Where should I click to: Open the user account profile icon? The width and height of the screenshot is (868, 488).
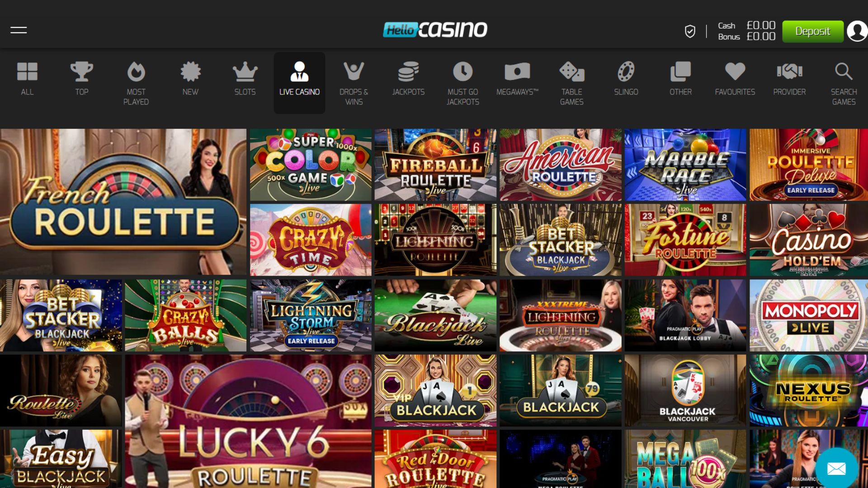click(857, 31)
